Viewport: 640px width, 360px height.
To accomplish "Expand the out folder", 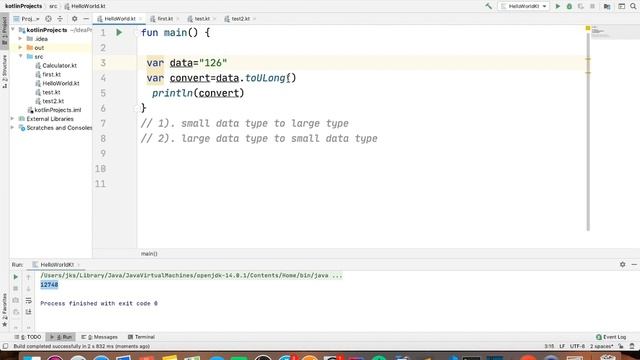I will point(20,48).
